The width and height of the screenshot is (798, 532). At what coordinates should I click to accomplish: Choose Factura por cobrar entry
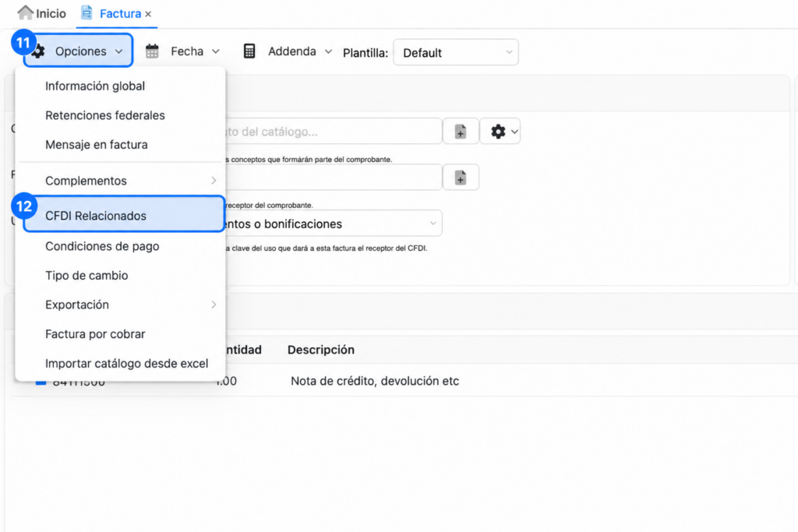pyautogui.click(x=121, y=334)
